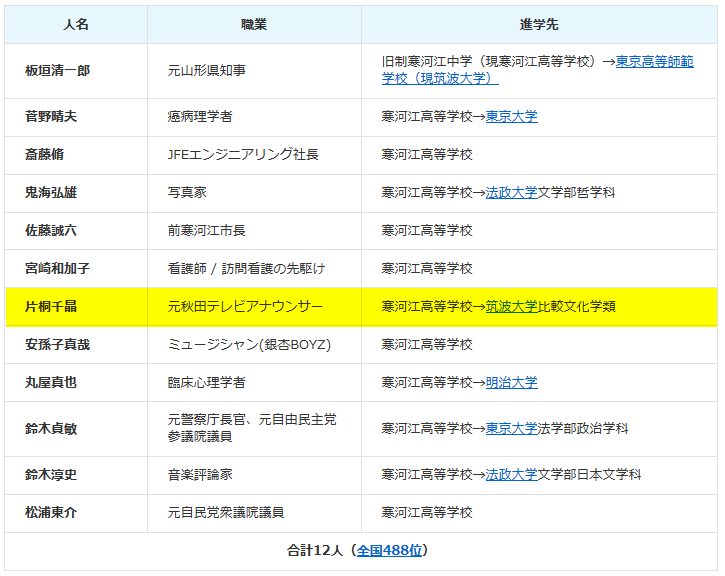Open 東京大学 link in 鈴木貞敏 row
Screen dimensions: 725x576
[x=511, y=429]
